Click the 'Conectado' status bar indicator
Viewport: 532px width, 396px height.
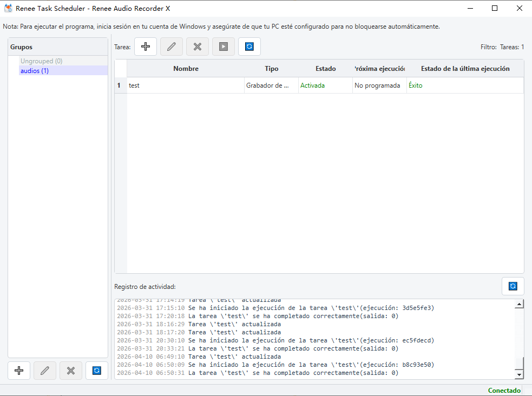(x=504, y=391)
